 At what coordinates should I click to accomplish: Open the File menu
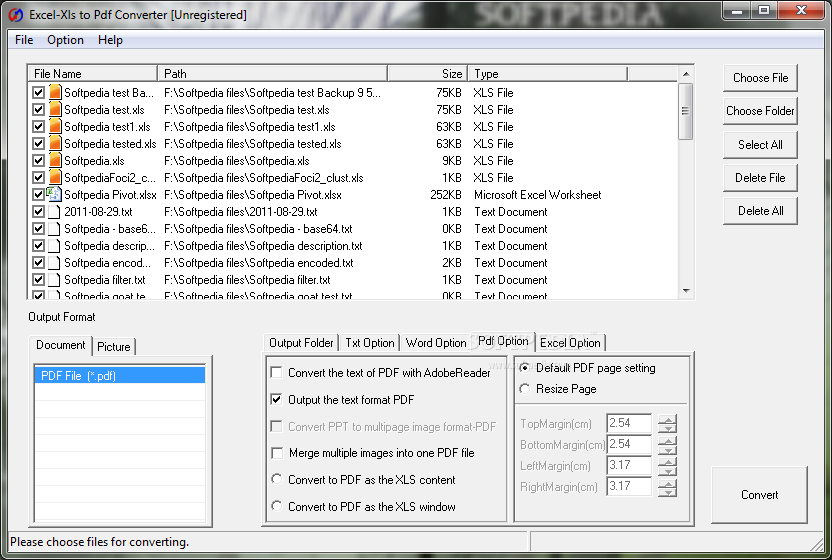[x=24, y=40]
